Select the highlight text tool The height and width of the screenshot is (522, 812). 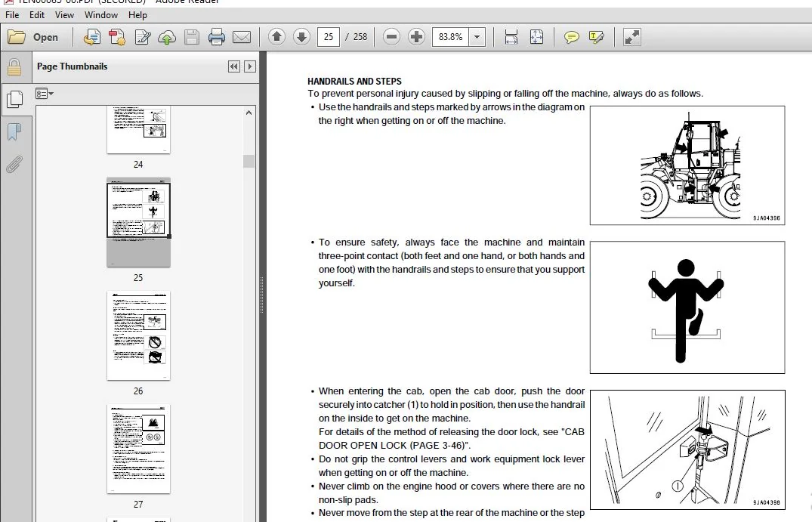597,37
